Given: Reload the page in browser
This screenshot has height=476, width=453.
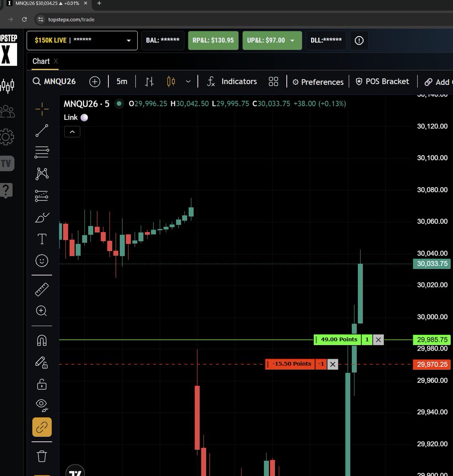Looking at the screenshot, I should [25, 19].
